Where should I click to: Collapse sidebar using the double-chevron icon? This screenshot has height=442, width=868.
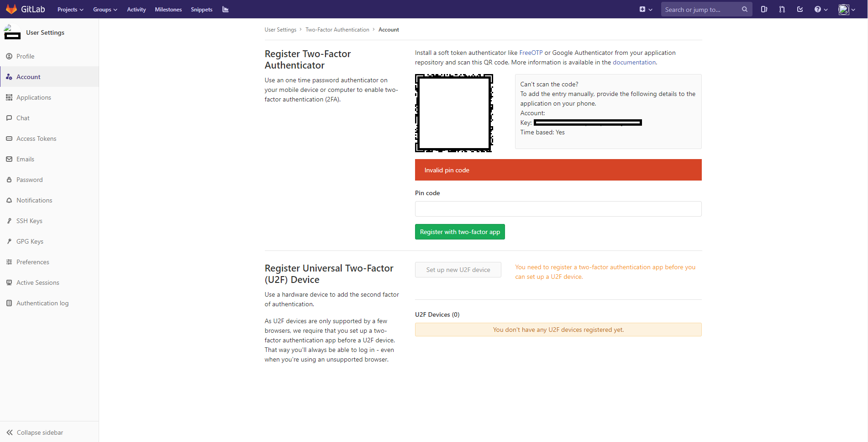tap(10, 432)
